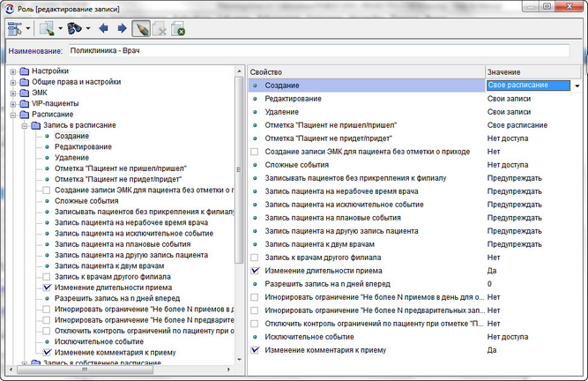
Task: Select Разрешить запись на n дней вперед in tree
Action: tap(117, 298)
